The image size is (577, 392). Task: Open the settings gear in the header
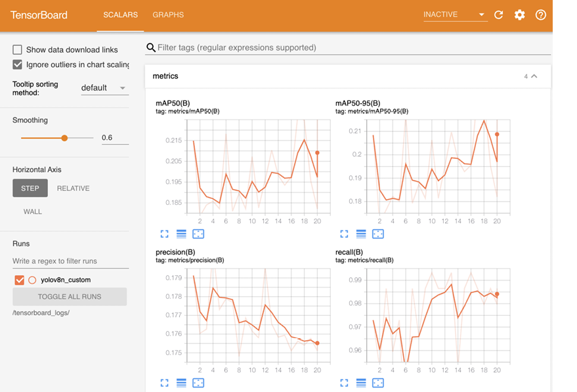click(x=520, y=14)
